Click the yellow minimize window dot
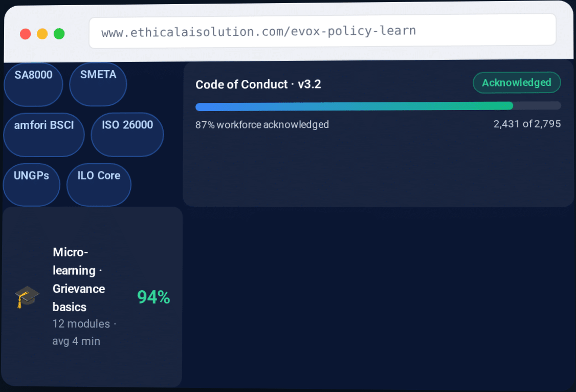 (x=42, y=34)
